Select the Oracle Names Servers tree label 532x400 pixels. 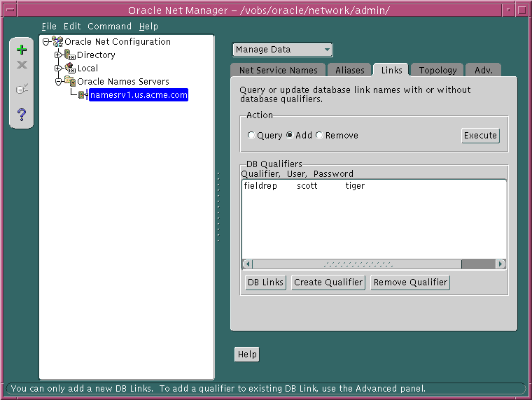click(122, 82)
